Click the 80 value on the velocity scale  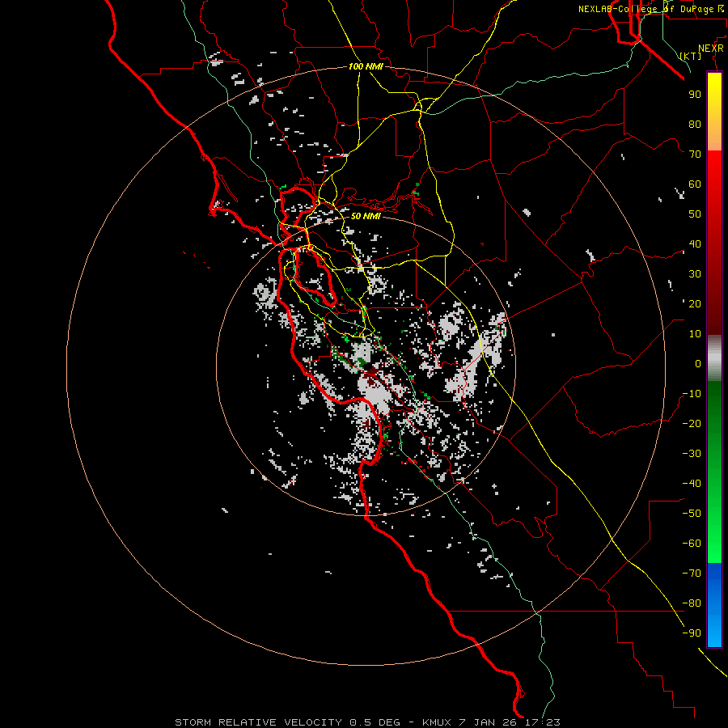[695, 124]
